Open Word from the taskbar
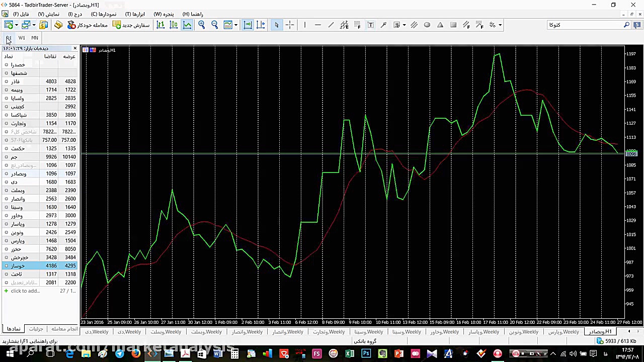This screenshot has height=362, width=644. pyautogui.click(x=218, y=354)
